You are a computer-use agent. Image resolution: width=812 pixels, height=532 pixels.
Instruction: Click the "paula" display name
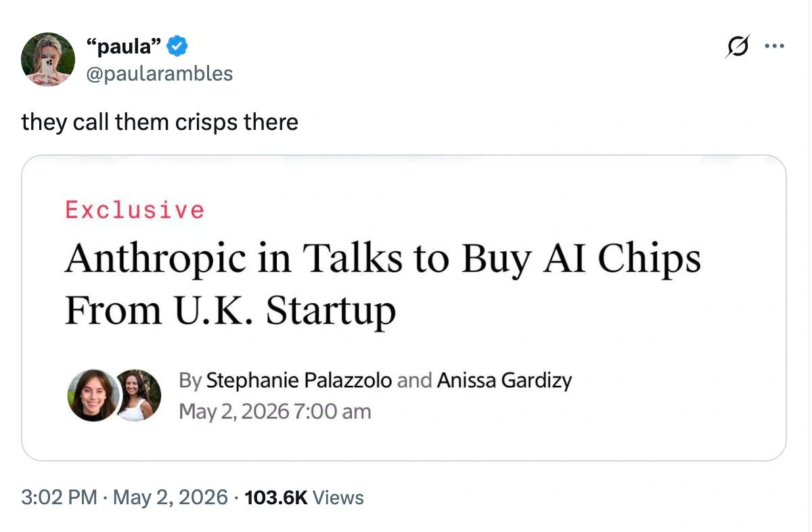point(125,47)
